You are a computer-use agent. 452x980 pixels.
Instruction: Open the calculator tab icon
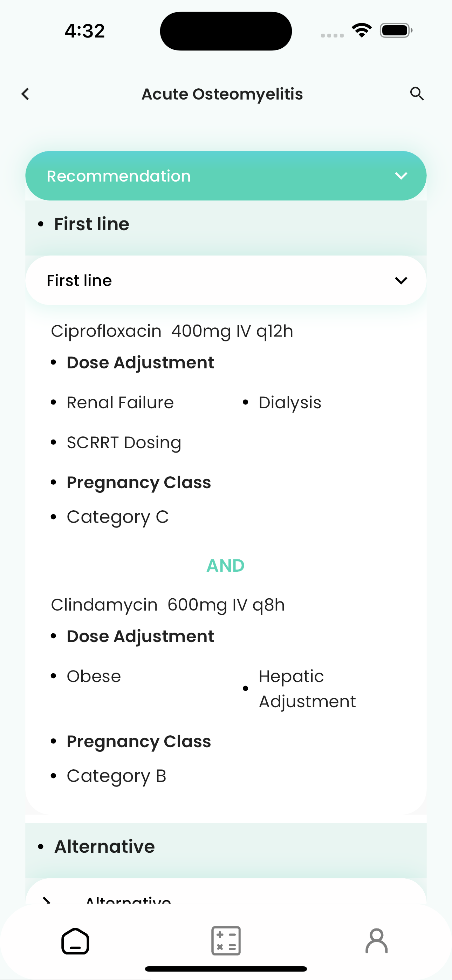click(226, 941)
